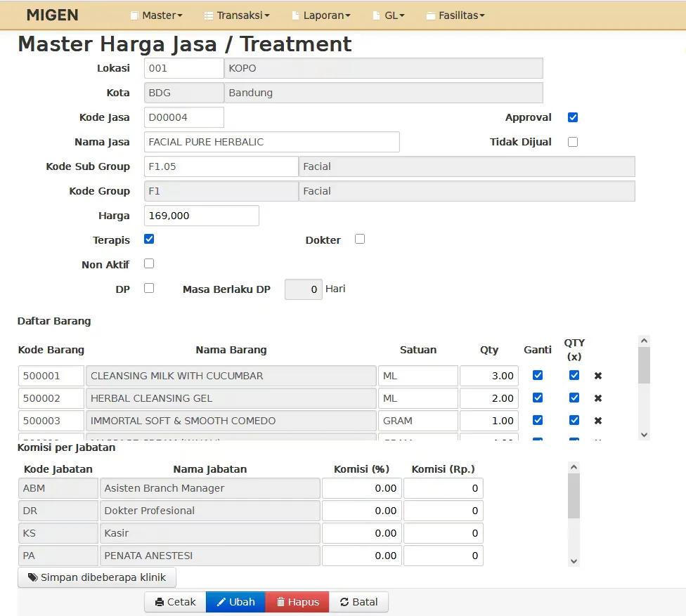This screenshot has width=686, height=616.
Task: Click the red Hapus button
Action: (297, 602)
